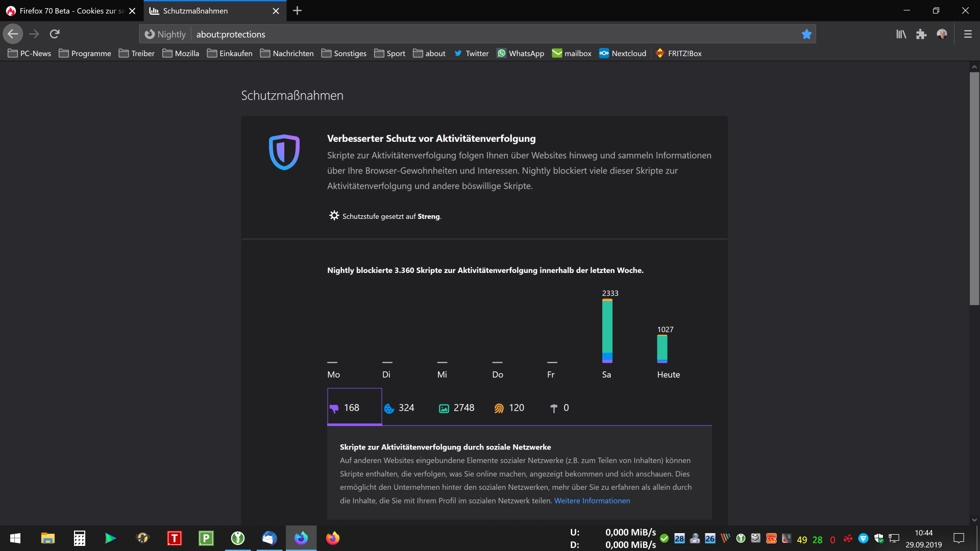980x551 pixels.
Task: Expand the Sonstiges bookmarks folder
Action: (x=344, y=54)
